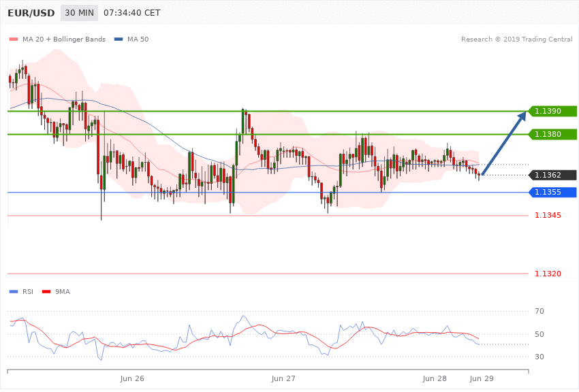Click the 1.1320 support level label
Screen dimensions: 579x392
click(548, 274)
